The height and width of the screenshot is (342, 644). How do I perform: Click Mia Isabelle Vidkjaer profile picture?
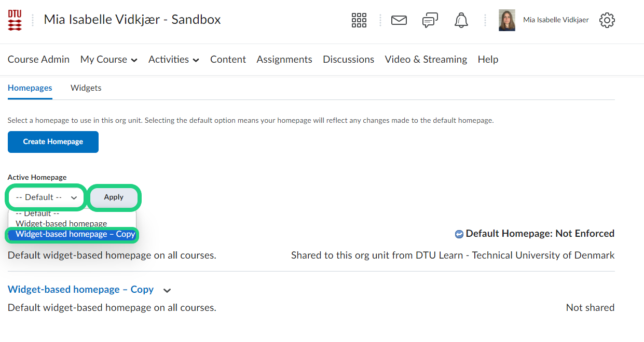[x=506, y=20]
